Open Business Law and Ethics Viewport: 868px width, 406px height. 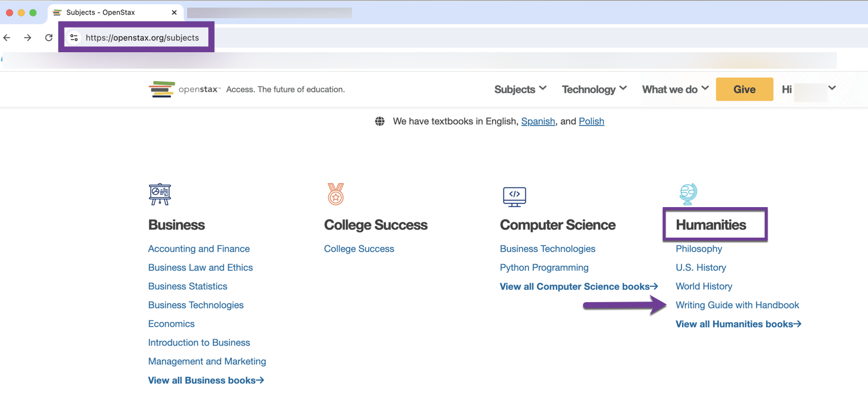(201, 268)
